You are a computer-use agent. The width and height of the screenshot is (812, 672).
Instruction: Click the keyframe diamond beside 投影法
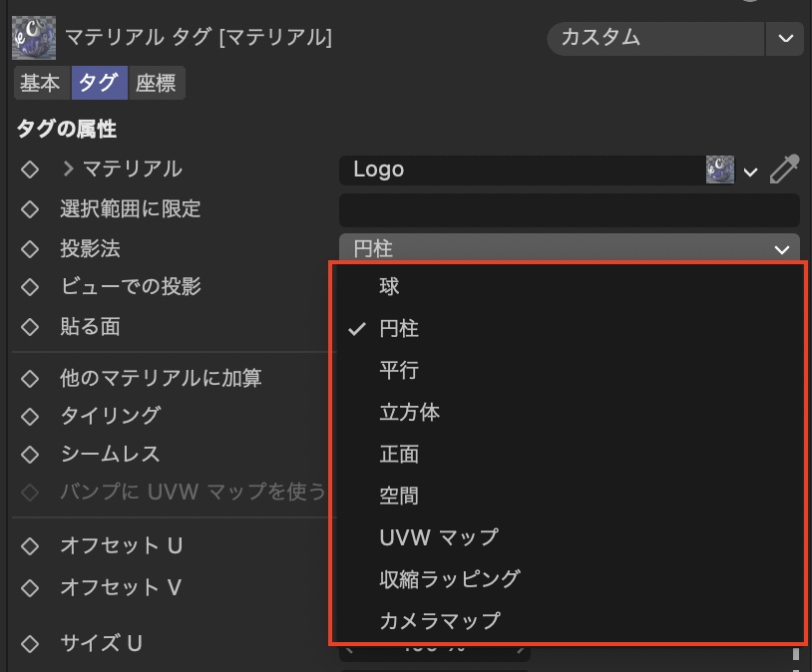point(29,248)
